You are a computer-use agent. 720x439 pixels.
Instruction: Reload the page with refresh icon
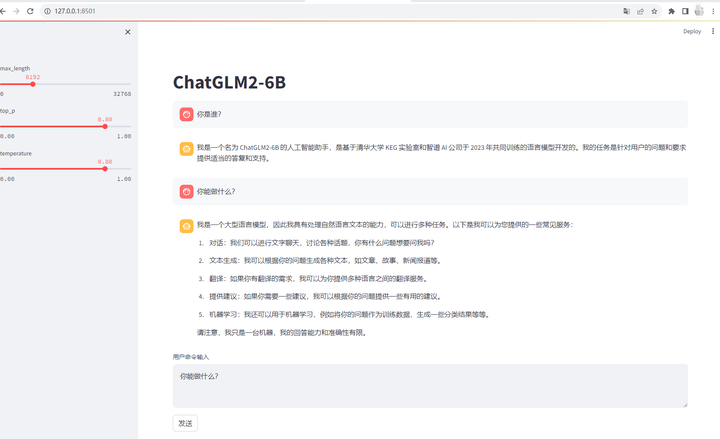pyautogui.click(x=30, y=11)
